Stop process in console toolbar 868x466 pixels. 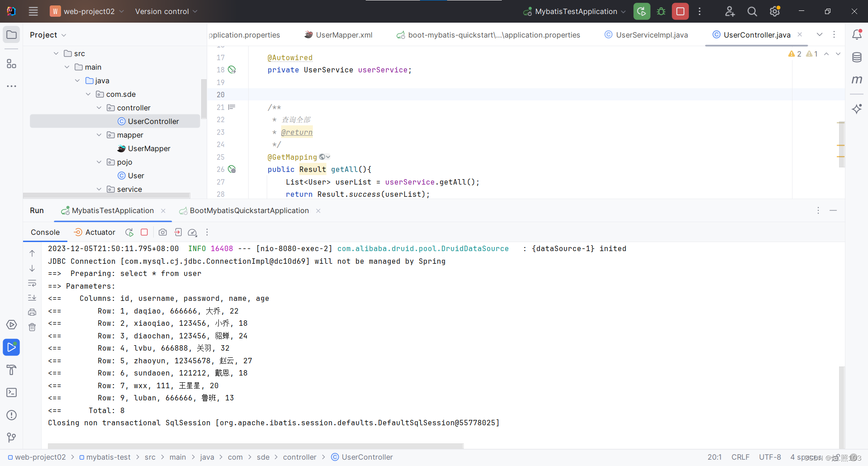[144, 232]
